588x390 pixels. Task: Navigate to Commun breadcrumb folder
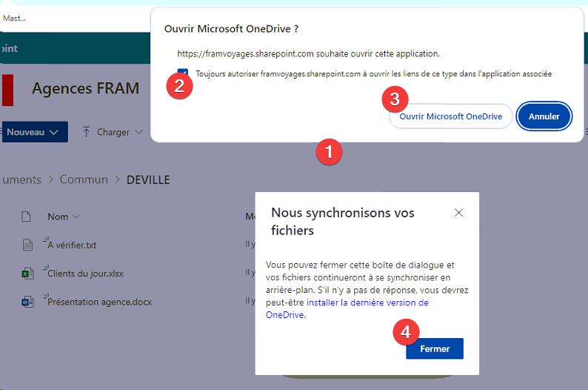84,179
